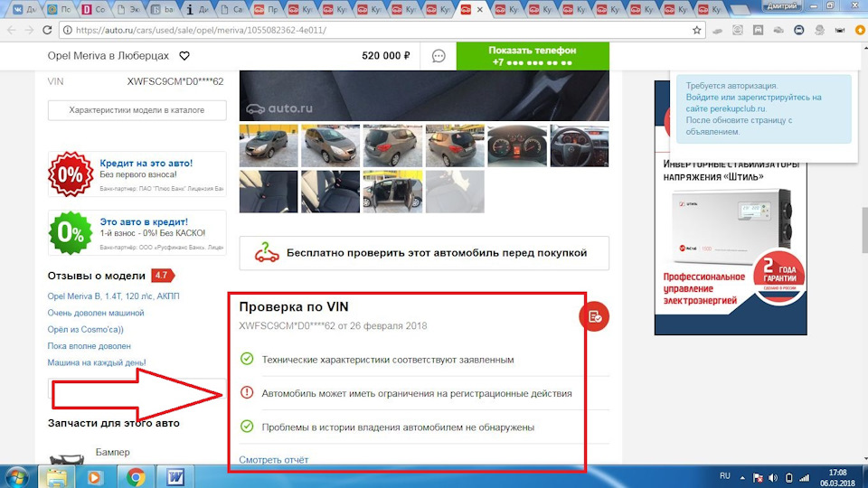Image resolution: width=868 pixels, height=488 pixels.
Task: Select the first car exterior thumbnail
Action: click(x=269, y=145)
